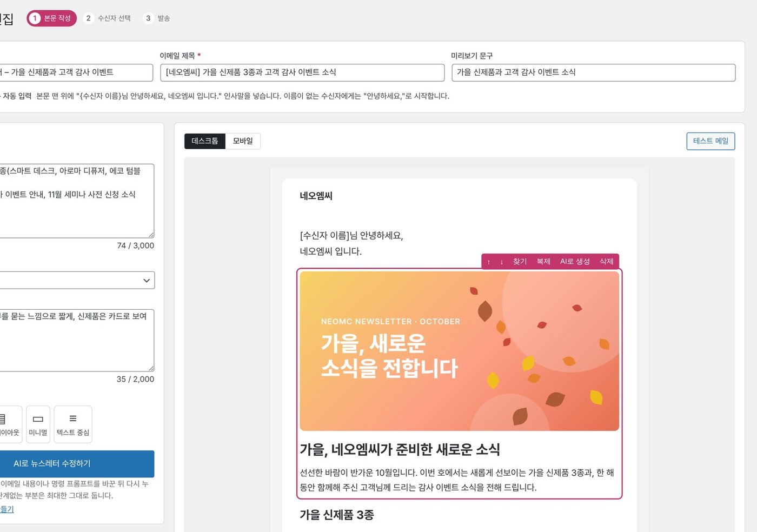Move block up with the ↑ arrow

[x=488, y=262]
